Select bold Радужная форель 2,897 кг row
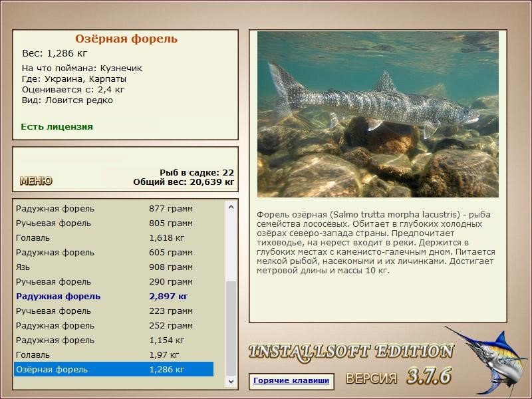532x399 pixels. [x=114, y=296]
